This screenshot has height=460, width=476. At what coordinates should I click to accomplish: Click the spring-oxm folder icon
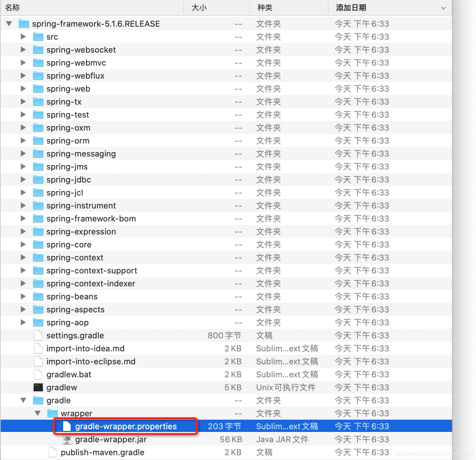[38, 127]
